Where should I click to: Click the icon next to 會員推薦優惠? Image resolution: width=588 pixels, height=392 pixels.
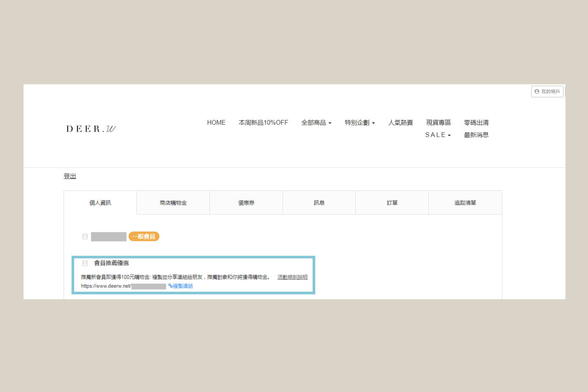click(x=85, y=263)
